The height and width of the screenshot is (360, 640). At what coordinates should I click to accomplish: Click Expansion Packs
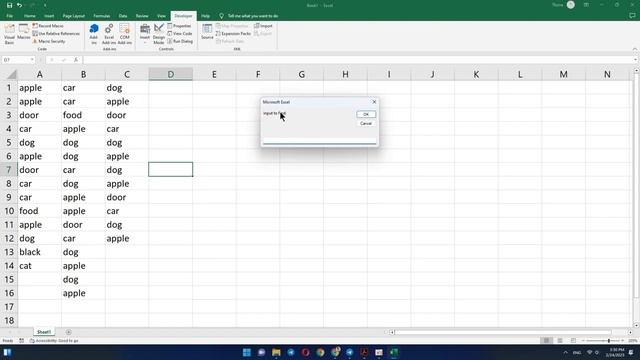tap(233, 33)
